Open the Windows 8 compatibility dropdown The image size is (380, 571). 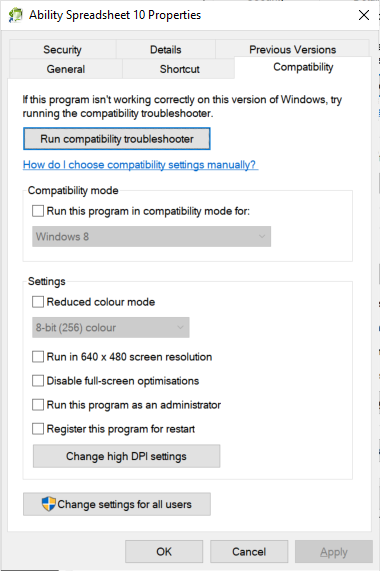click(x=151, y=237)
